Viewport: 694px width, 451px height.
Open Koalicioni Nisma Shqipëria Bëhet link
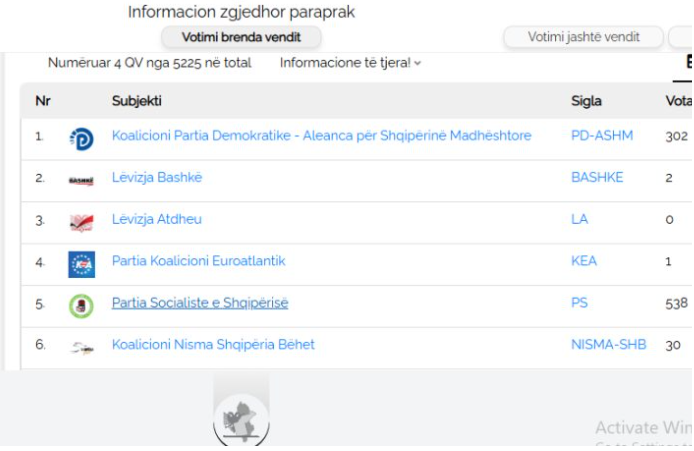pyautogui.click(x=213, y=344)
